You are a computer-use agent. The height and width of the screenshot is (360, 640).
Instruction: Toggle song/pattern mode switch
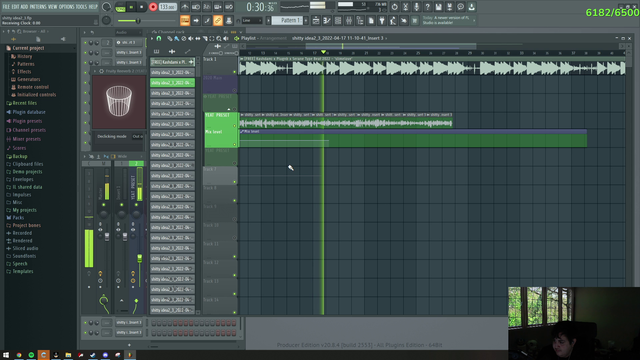tap(120, 7)
